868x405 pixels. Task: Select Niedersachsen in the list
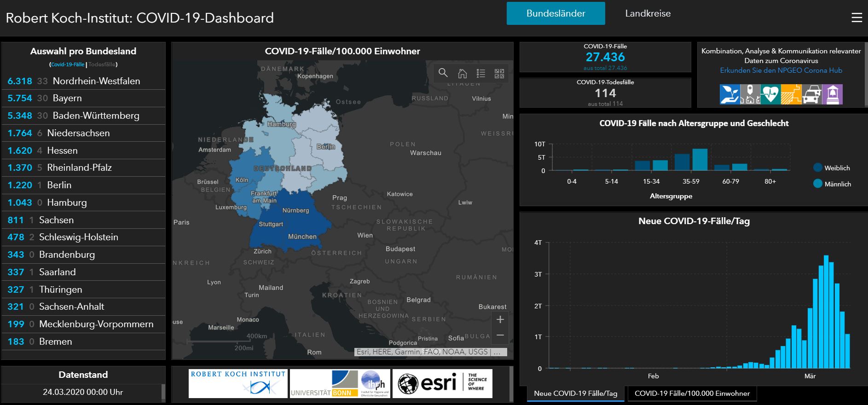83,133
